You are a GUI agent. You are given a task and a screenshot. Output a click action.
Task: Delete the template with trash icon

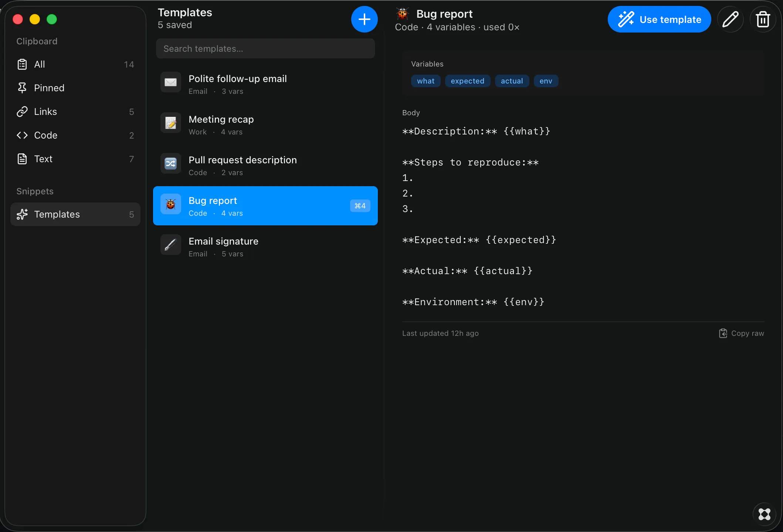(763, 19)
